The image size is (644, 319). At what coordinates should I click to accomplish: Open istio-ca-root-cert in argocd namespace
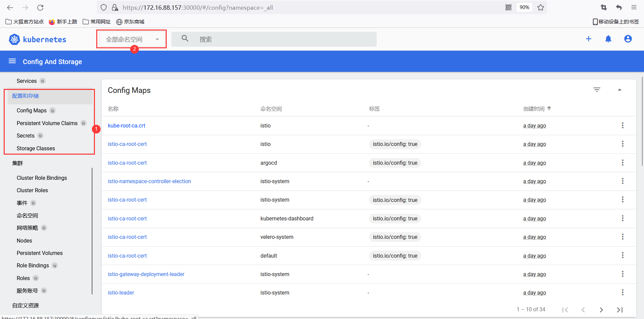click(127, 163)
